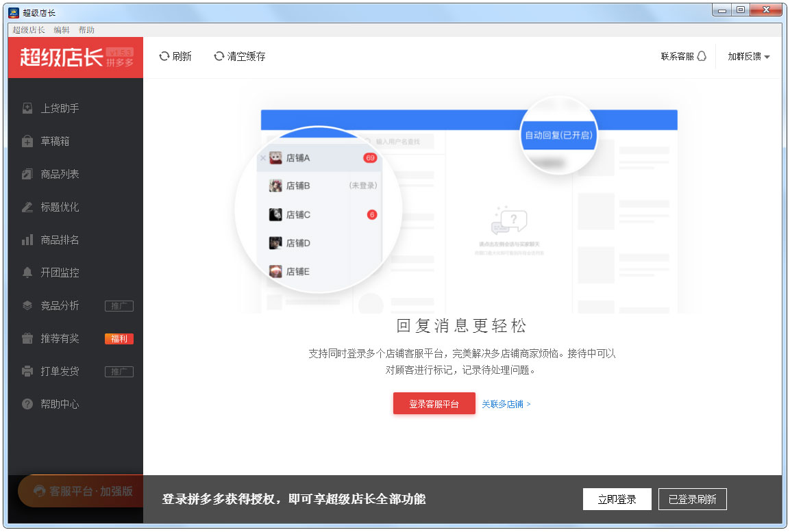Click the 联系客服 text
The width and height of the screenshot is (790, 532).
[677, 56]
